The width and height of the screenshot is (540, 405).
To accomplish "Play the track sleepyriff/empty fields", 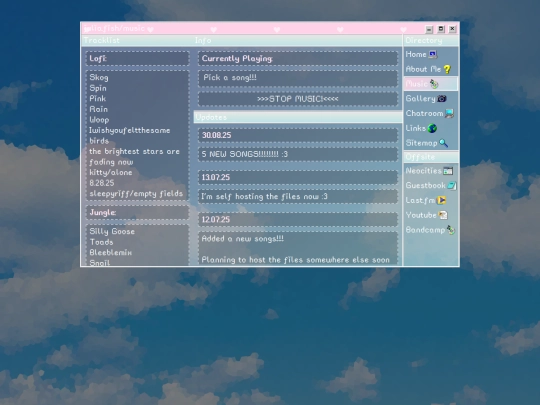I will (x=136, y=194).
